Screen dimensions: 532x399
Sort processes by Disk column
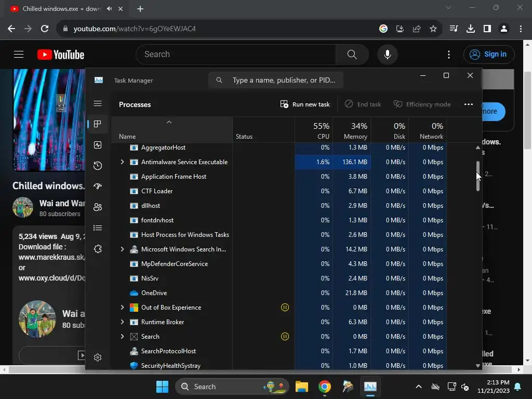tap(390, 129)
